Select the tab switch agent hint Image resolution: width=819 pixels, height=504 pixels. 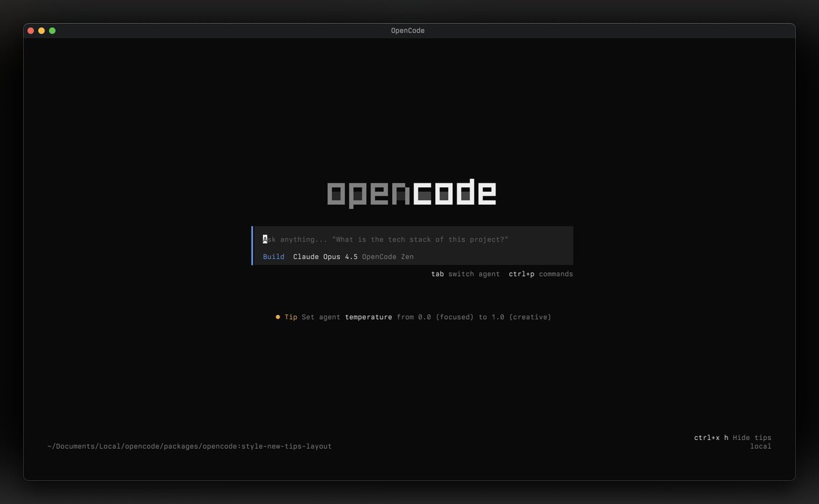point(465,274)
